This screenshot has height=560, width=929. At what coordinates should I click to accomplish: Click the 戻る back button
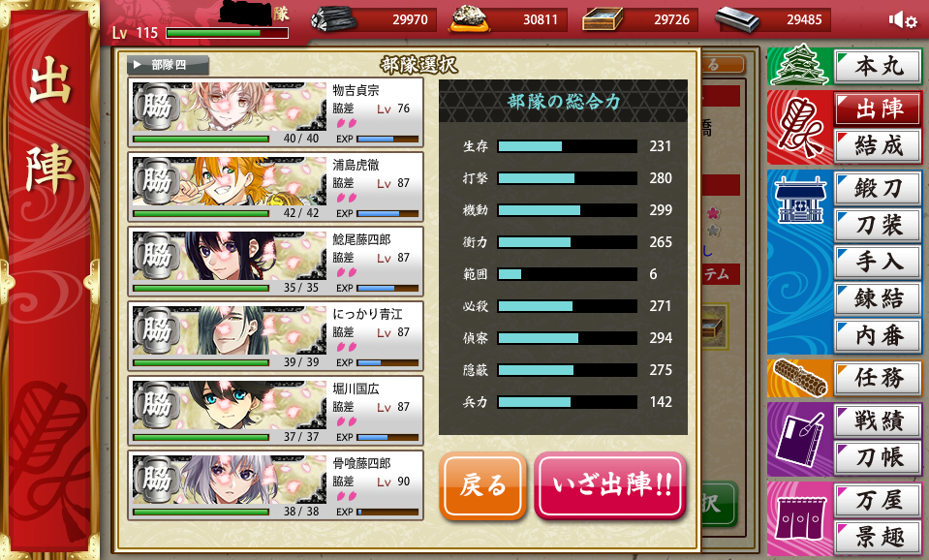[482, 486]
